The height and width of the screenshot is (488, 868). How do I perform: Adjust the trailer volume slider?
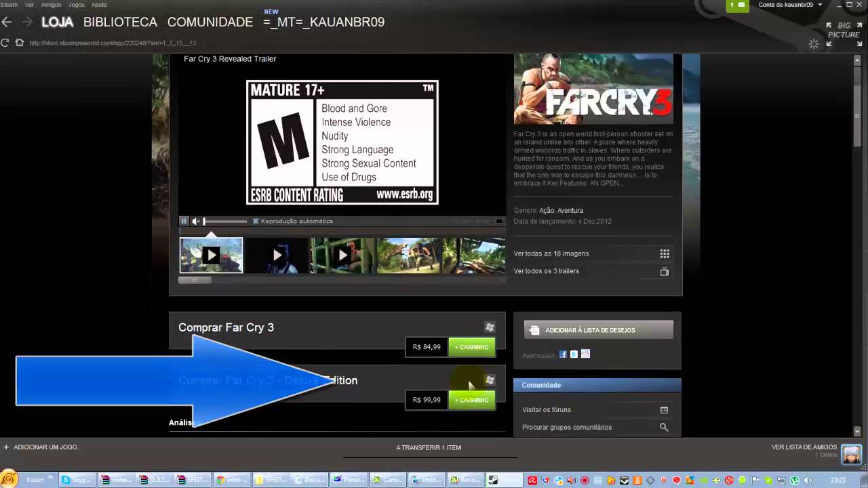tap(224, 221)
